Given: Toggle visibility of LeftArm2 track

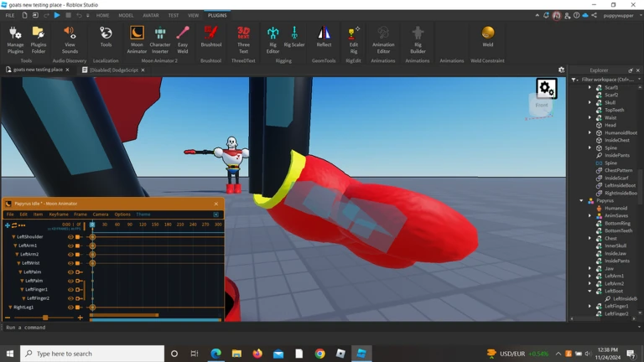Looking at the screenshot, I should click(x=70, y=255).
